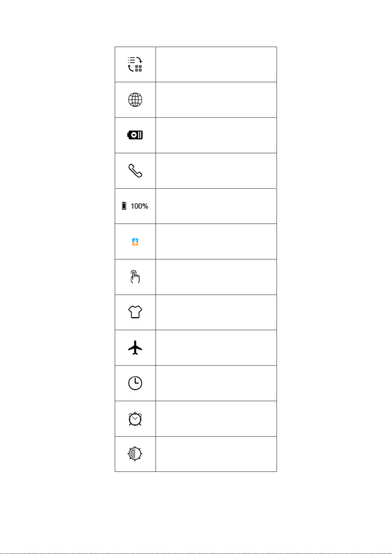Select the brightness half-sun icon
Image resolution: width=392 pixels, height=554 pixels.
[135, 454]
